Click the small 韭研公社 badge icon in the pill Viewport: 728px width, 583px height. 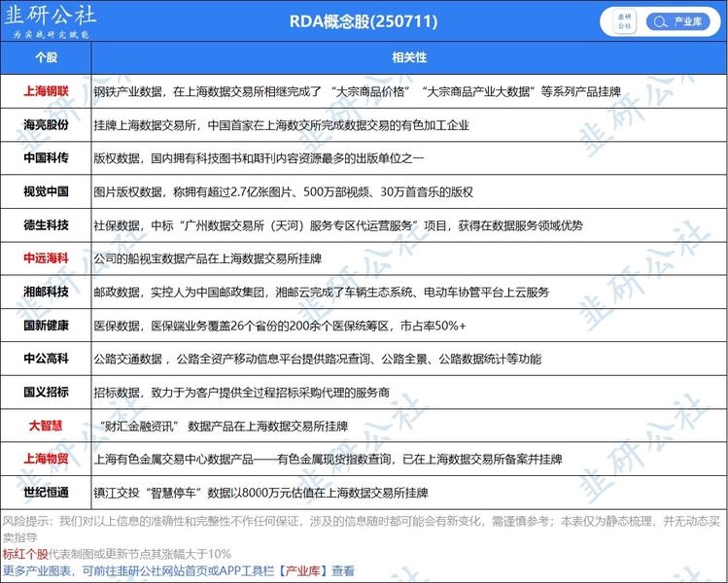(624, 21)
